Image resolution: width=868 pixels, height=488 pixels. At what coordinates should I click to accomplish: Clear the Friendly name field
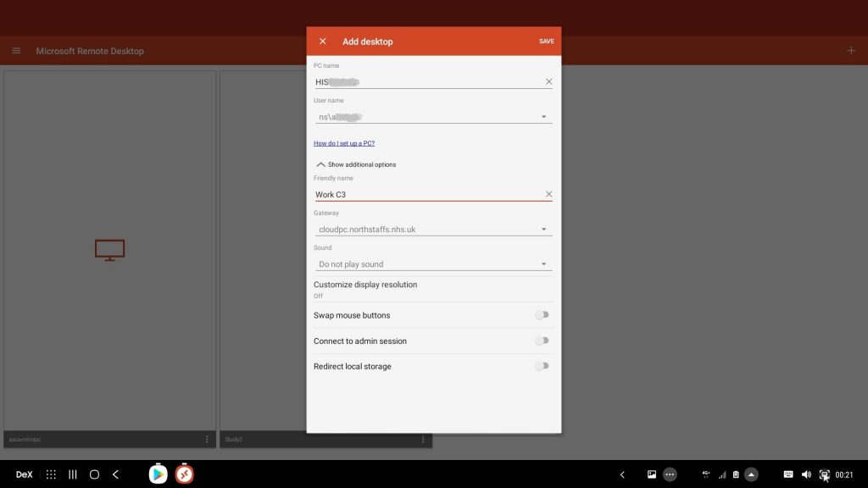pyautogui.click(x=548, y=195)
